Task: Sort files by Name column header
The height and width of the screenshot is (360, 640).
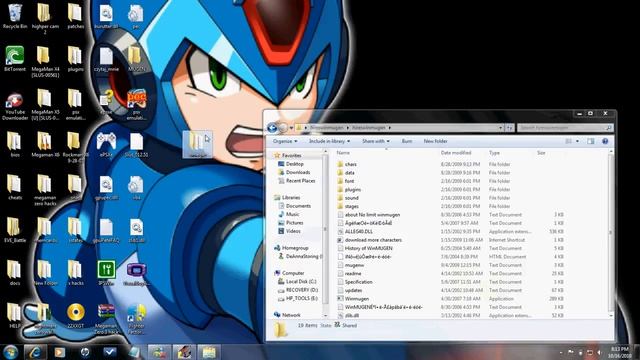Action: click(x=343, y=153)
